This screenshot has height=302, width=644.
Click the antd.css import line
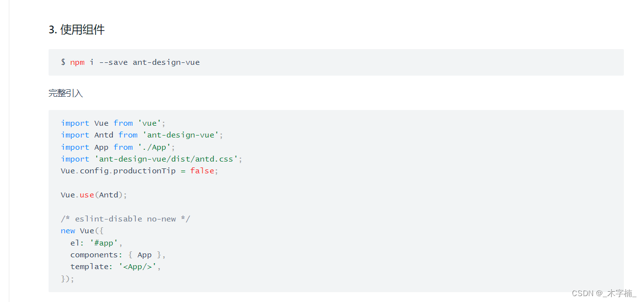pos(152,159)
